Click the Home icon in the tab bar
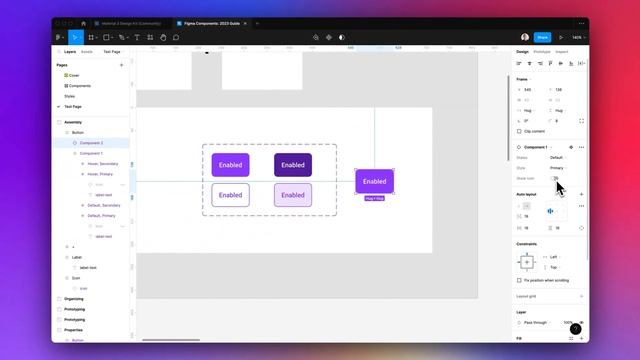The width and height of the screenshot is (640, 360). click(84, 24)
